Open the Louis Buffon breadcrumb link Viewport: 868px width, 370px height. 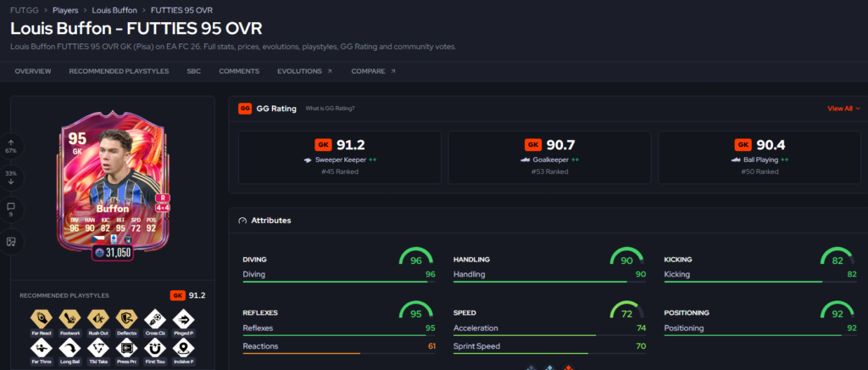pos(114,10)
